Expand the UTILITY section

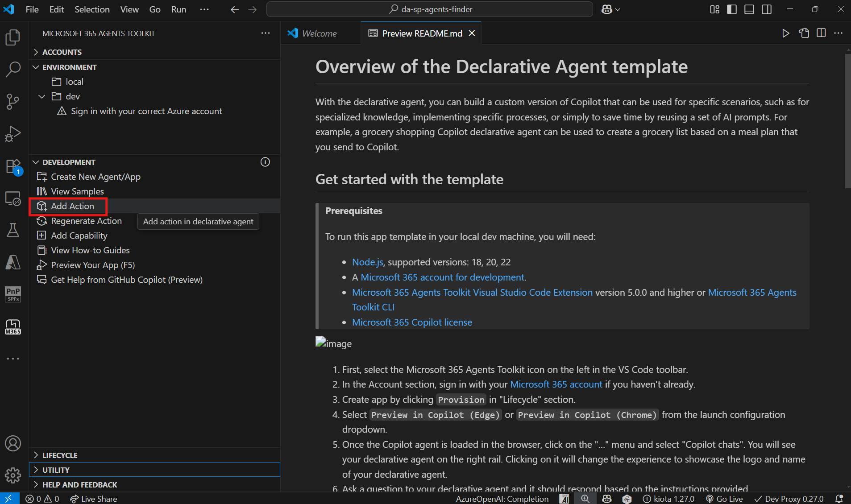click(x=154, y=470)
